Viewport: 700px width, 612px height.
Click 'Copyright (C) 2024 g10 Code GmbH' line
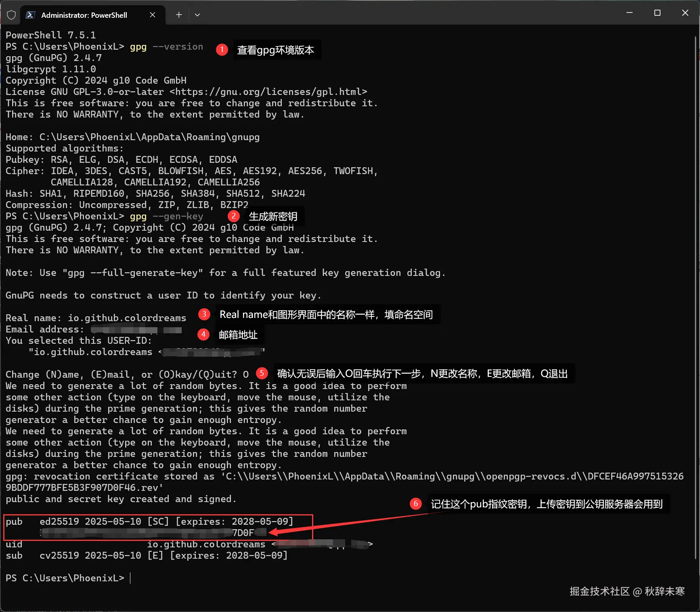point(96,80)
